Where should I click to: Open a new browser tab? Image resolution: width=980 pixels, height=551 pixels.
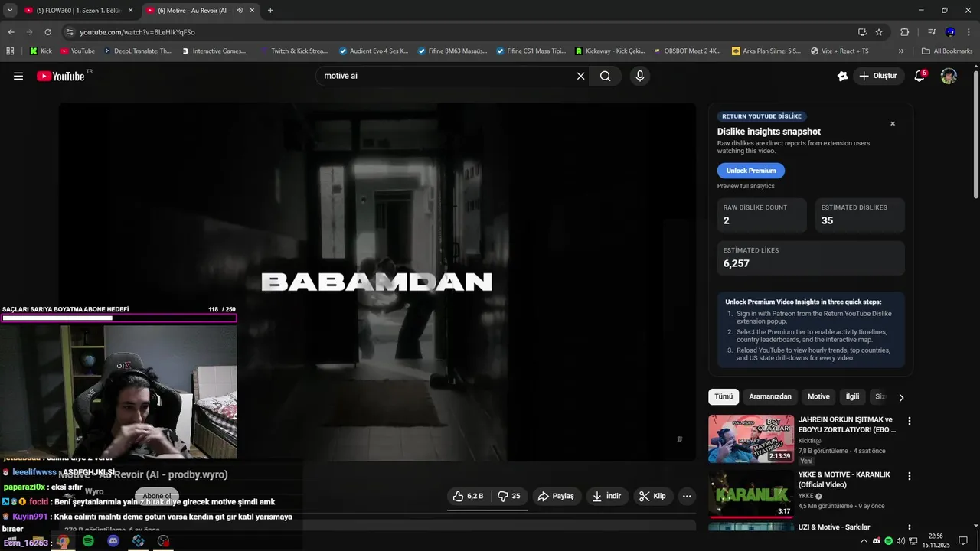tap(270, 11)
